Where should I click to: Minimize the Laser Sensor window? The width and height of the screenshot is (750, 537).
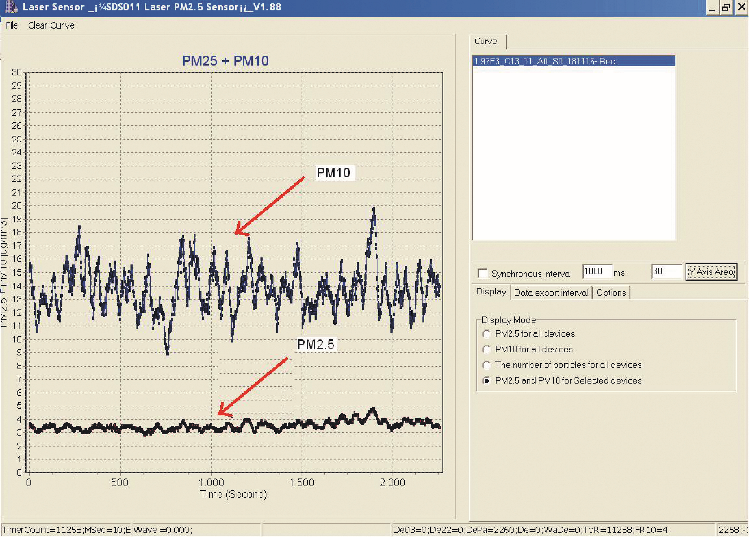click(711, 7)
